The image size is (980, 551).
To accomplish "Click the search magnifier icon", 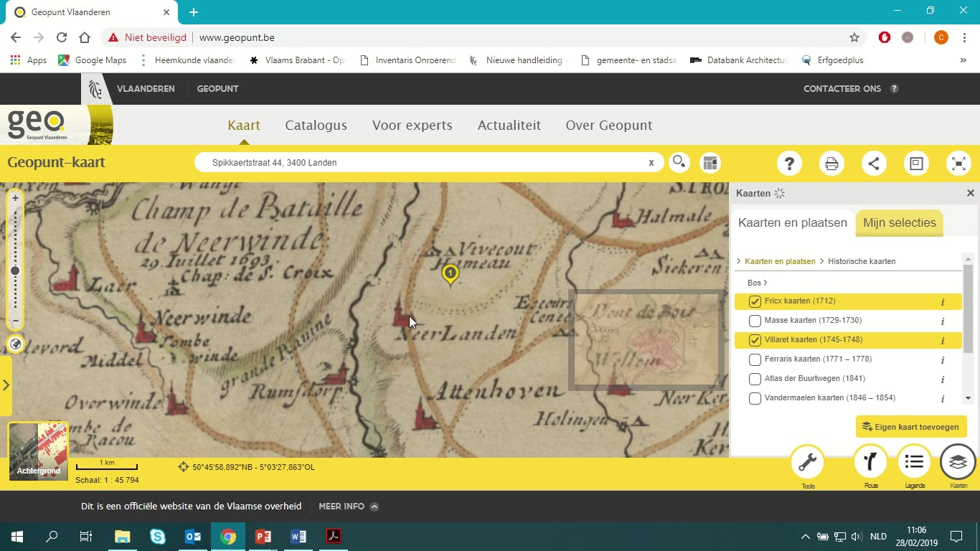I will [x=679, y=162].
